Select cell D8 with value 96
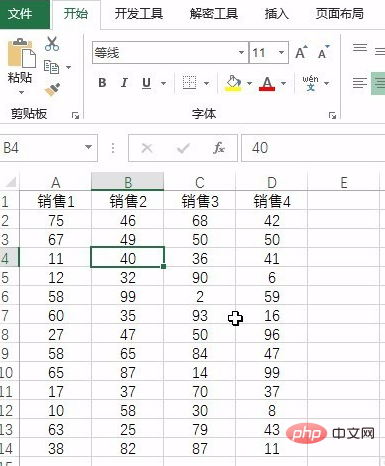This screenshot has width=385, height=466. pyautogui.click(x=272, y=334)
